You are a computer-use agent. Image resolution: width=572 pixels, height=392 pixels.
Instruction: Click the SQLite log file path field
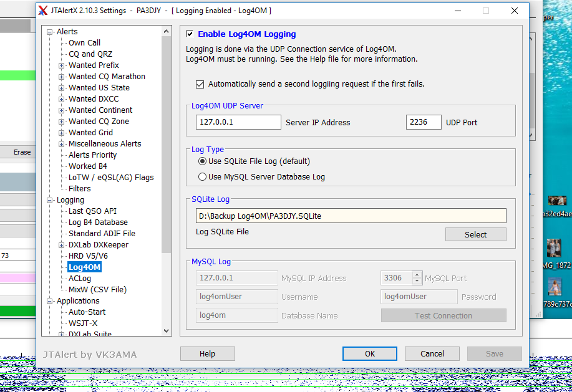(x=351, y=216)
